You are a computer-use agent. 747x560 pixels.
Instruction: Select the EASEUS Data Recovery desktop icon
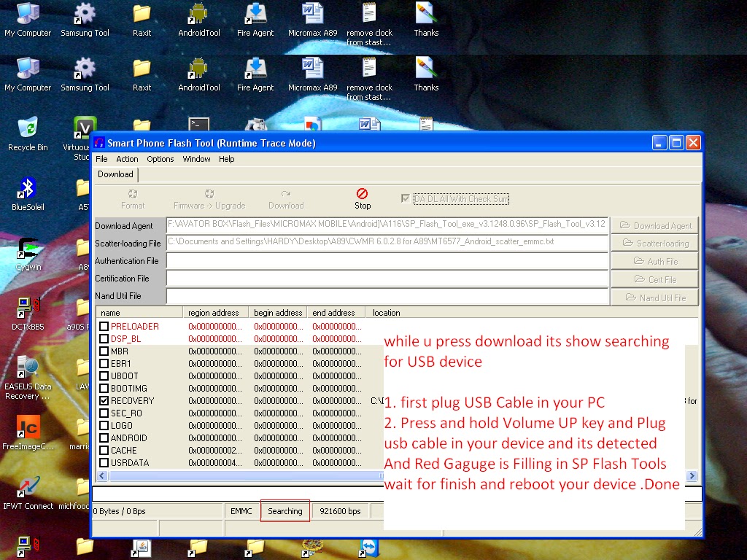click(28, 378)
